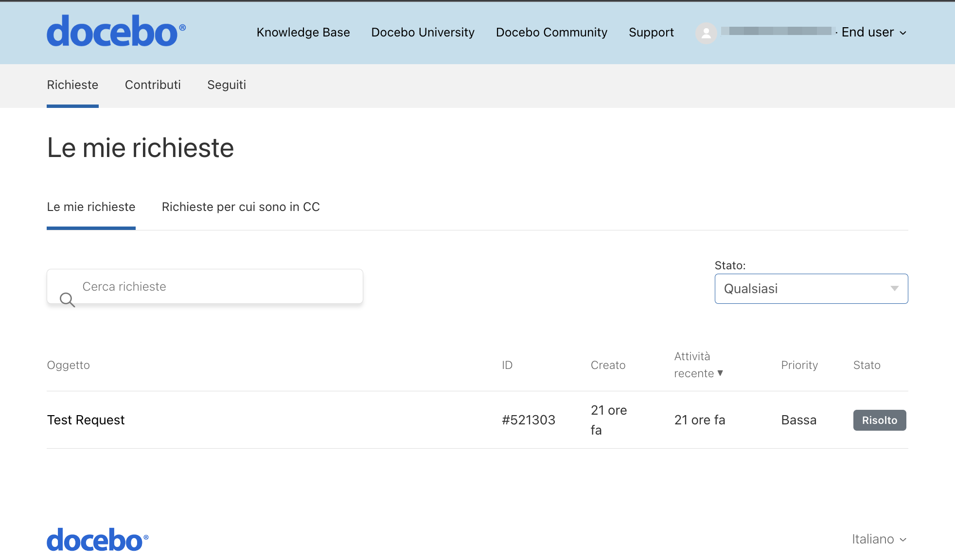Click the 21 ore fa recent activity cell
The height and width of the screenshot is (560, 955).
click(699, 420)
